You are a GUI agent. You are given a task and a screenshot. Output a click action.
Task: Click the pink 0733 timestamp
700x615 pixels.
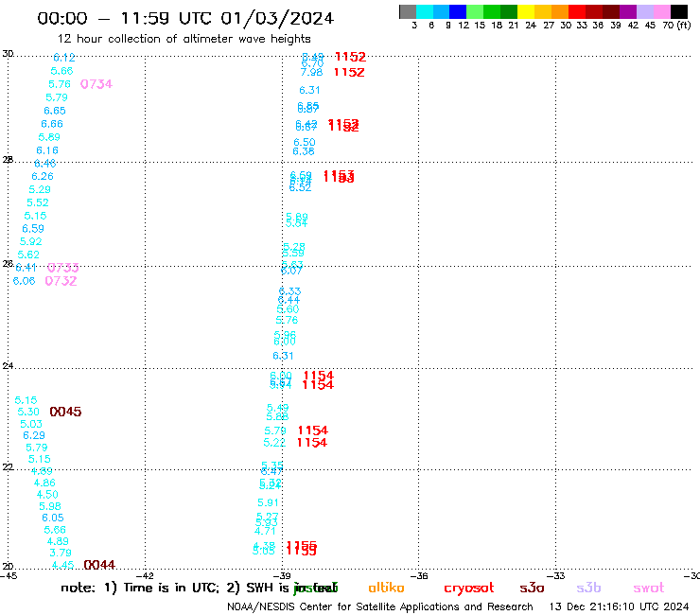pos(63,268)
